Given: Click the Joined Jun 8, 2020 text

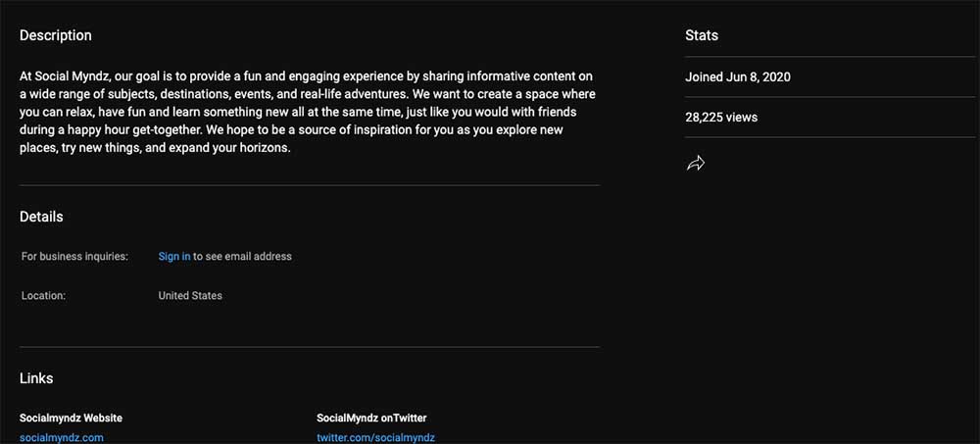Looking at the screenshot, I should pos(738,77).
